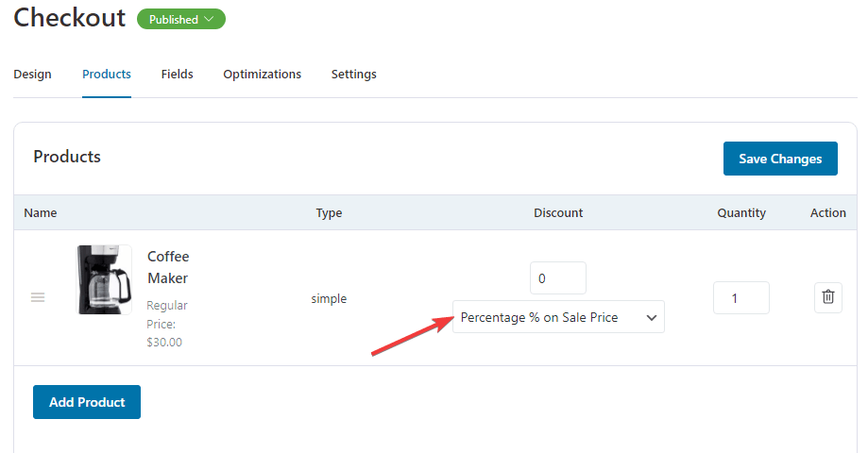Switch to the Design tab
The image size is (868, 453).
tap(32, 75)
